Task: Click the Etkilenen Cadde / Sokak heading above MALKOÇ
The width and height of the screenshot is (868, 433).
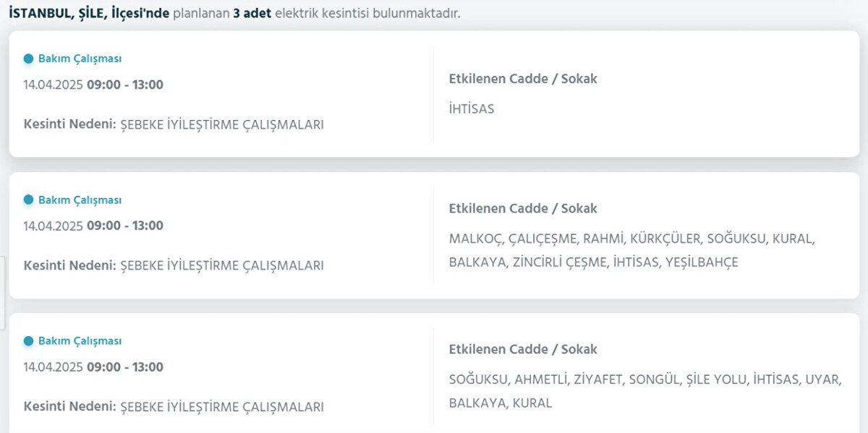Action: pos(523,209)
